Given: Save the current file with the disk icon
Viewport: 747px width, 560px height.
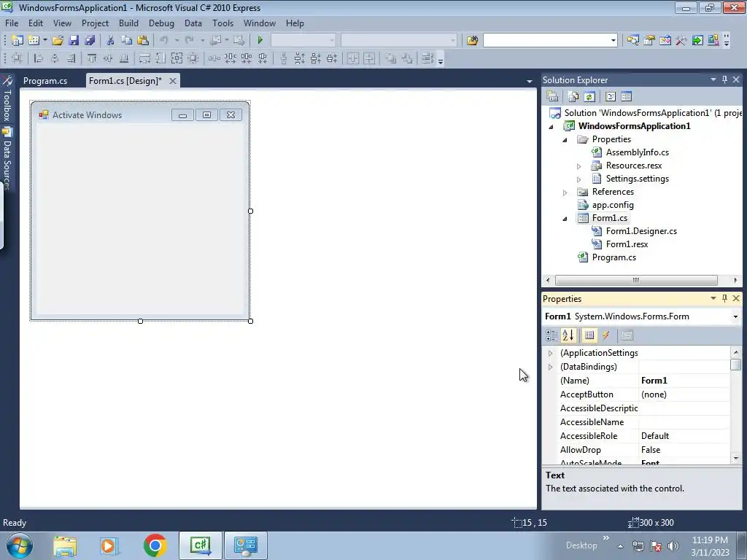Looking at the screenshot, I should (x=74, y=41).
